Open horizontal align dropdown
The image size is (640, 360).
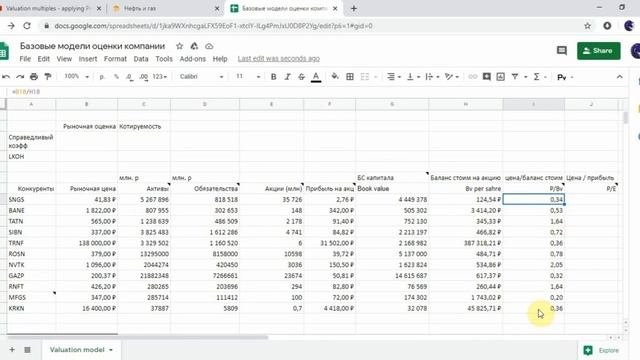393,77
